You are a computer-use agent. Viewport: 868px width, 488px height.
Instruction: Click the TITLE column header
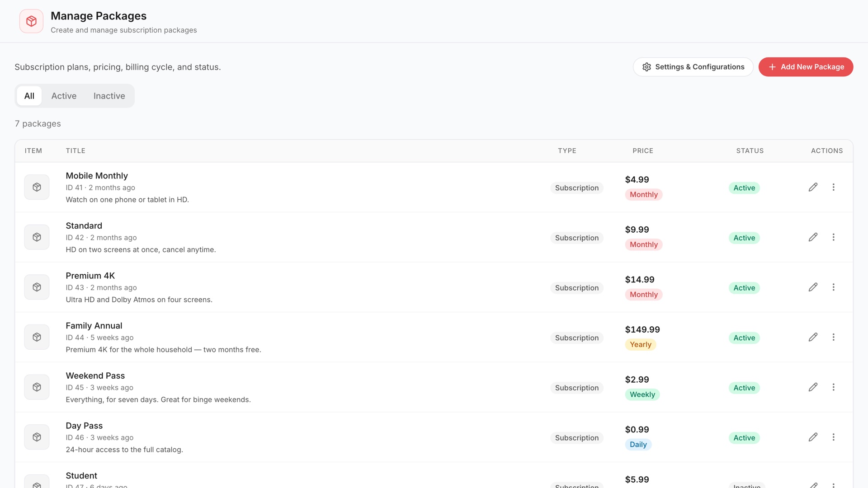click(x=75, y=151)
